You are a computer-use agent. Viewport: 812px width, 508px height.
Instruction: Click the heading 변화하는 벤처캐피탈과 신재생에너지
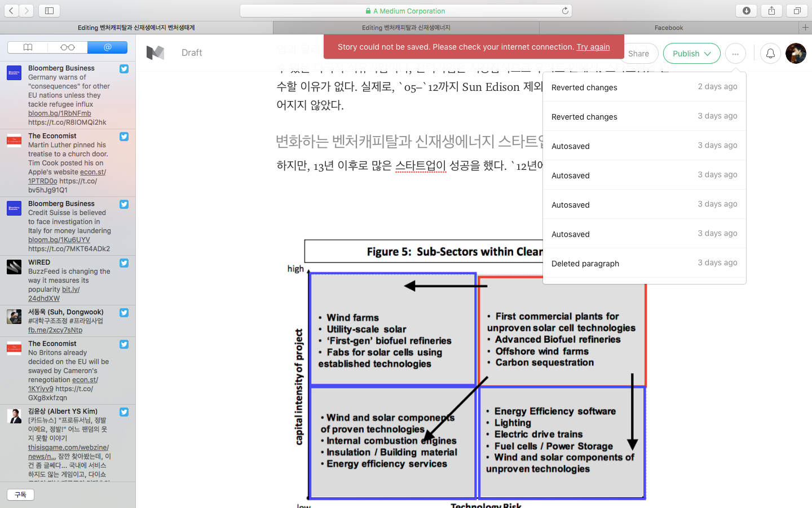click(409, 141)
